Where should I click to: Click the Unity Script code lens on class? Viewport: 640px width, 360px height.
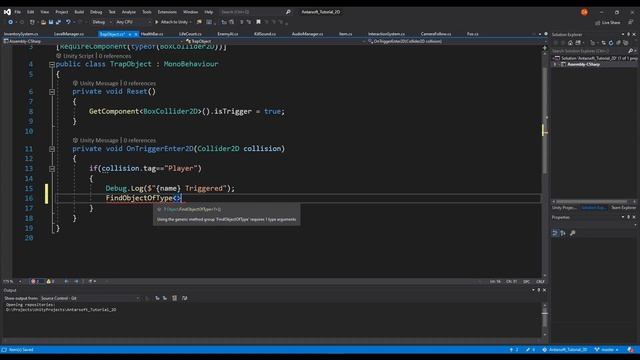(x=78, y=56)
